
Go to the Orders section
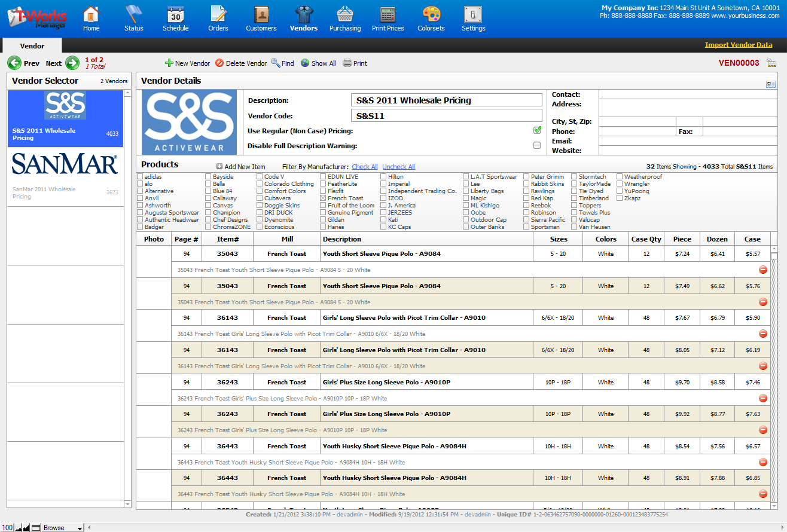pyautogui.click(x=218, y=19)
